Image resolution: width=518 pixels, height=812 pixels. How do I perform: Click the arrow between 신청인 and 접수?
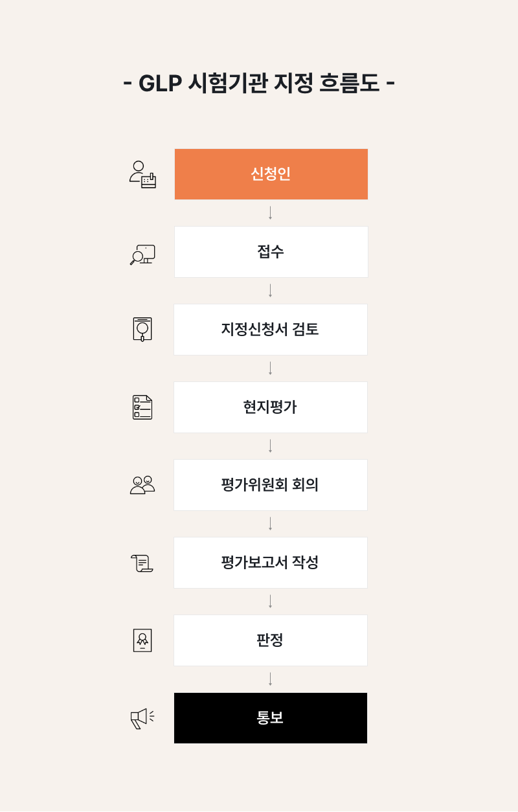[271, 213]
